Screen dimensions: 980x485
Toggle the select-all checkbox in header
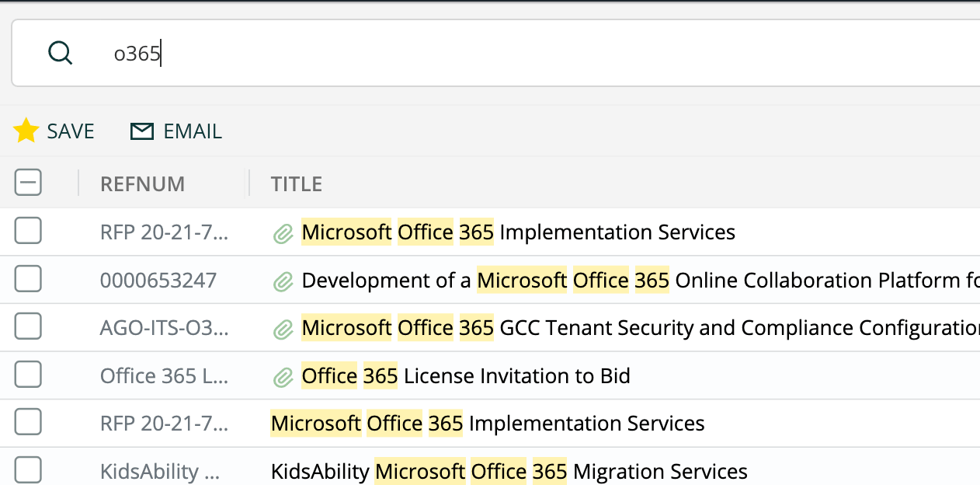[x=28, y=183]
